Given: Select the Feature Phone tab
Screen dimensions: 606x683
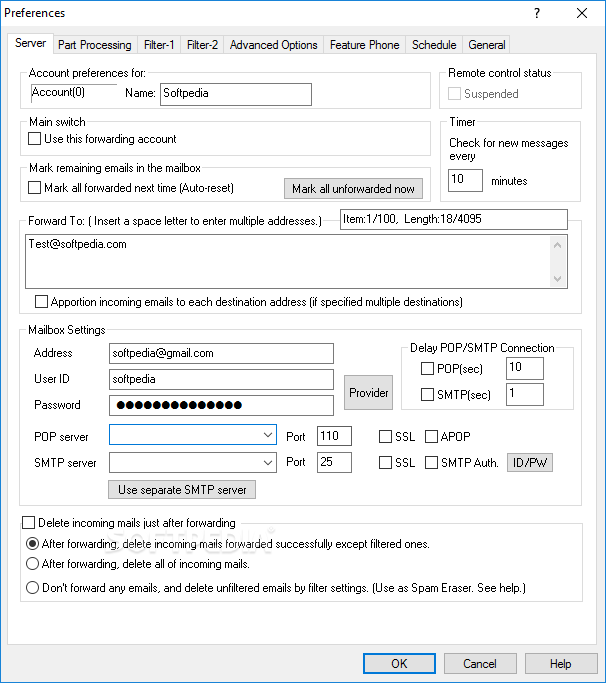Looking at the screenshot, I should coord(365,45).
